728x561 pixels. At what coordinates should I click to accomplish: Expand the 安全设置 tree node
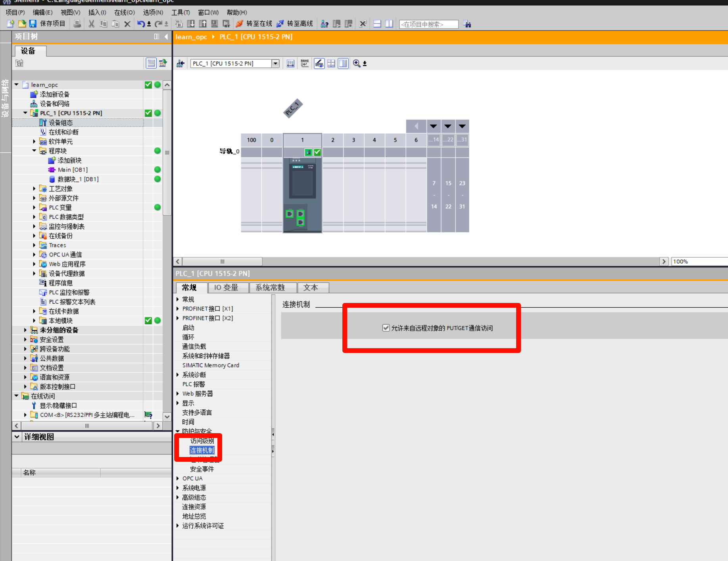coord(25,339)
